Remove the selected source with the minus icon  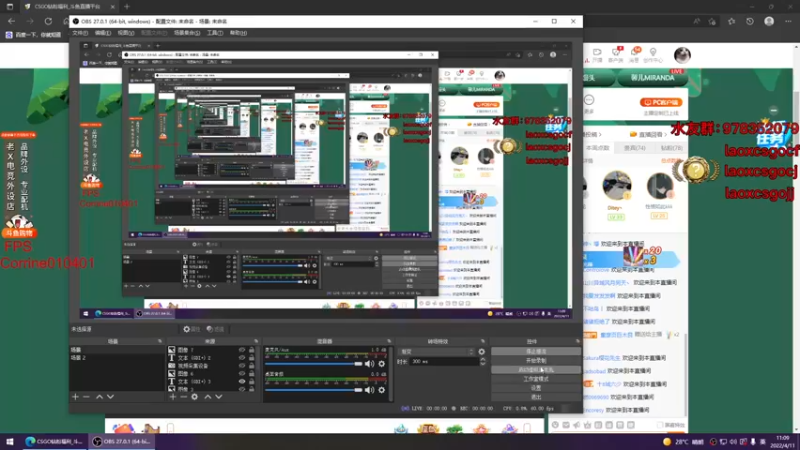184,397
